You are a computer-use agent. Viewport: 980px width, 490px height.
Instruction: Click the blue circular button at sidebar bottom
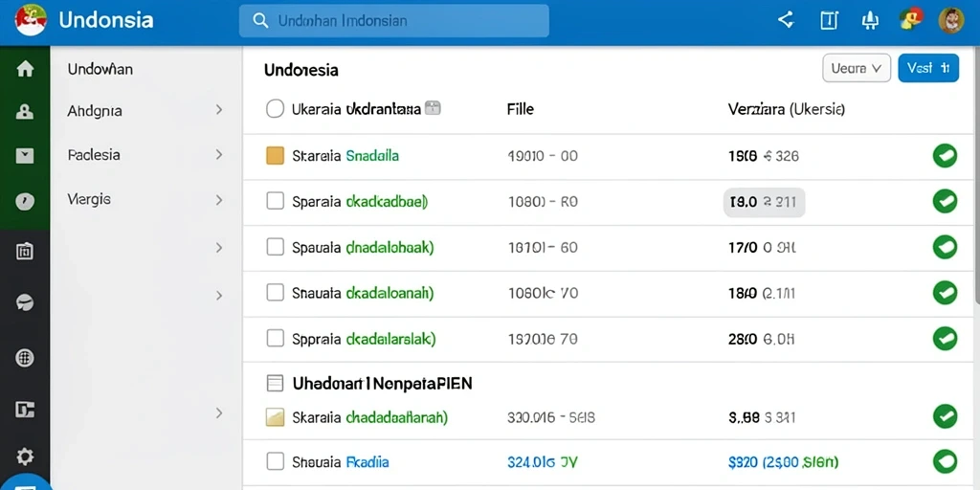[25, 483]
